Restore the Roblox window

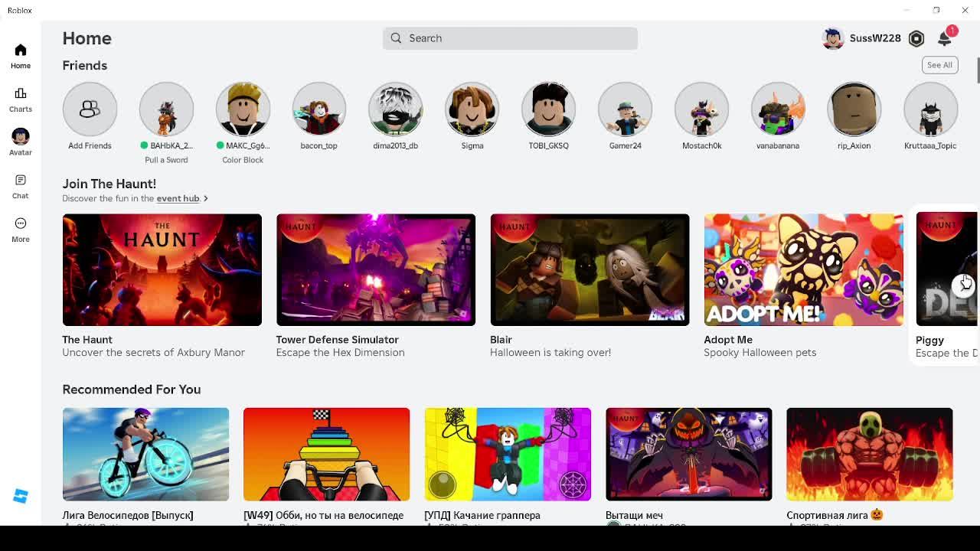click(936, 10)
